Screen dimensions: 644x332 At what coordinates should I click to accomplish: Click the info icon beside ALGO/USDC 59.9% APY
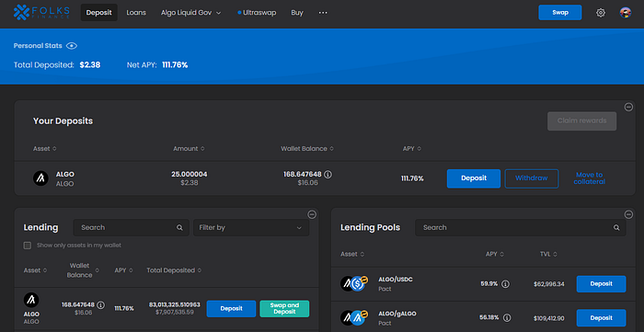click(x=506, y=284)
